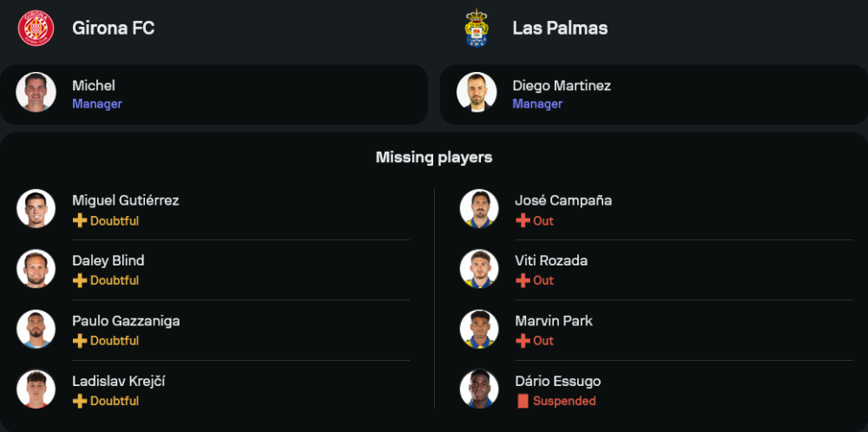
Task: Click the Las Palmas club crest
Action: point(477,28)
